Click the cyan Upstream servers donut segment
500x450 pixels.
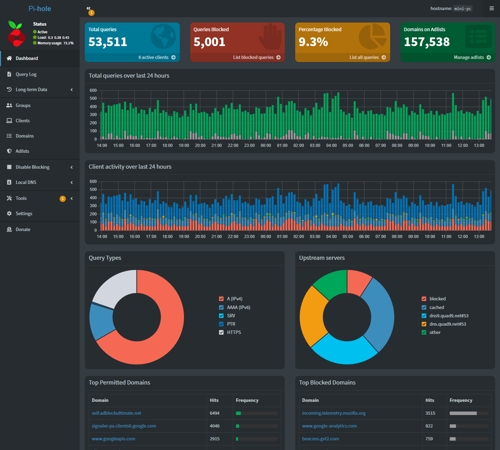coord(345,352)
